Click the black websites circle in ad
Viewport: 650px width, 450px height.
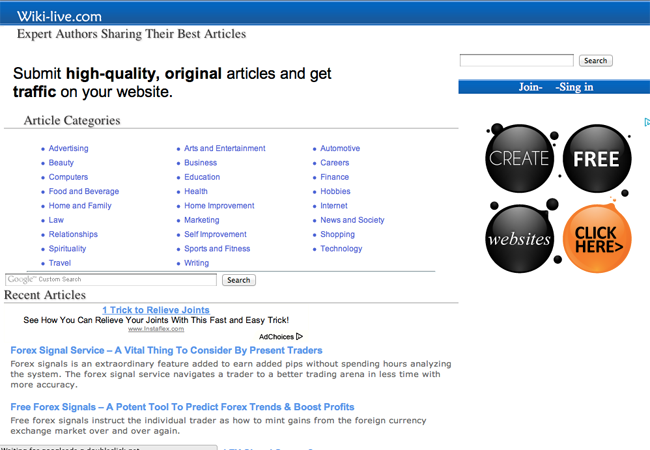point(519,239)
